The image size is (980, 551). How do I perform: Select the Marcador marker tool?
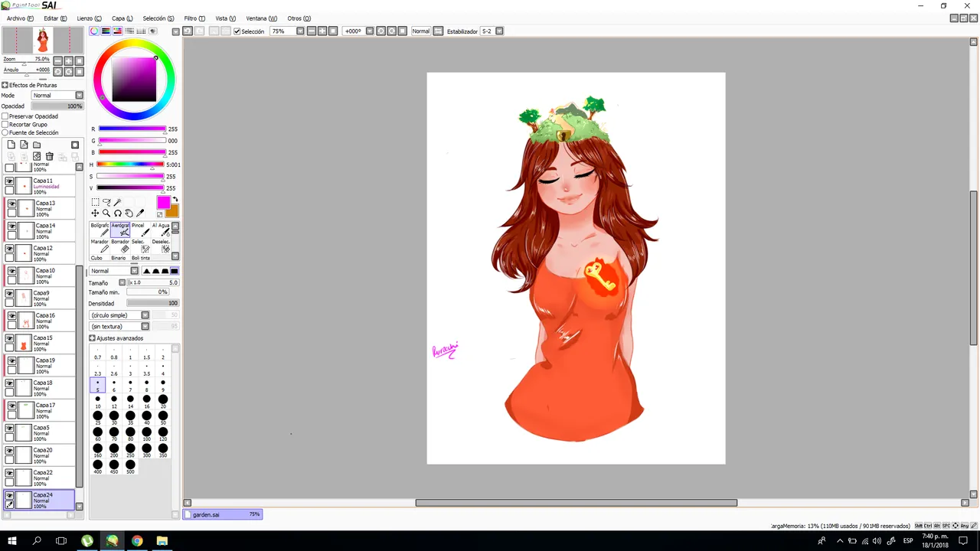pos(100,246)
